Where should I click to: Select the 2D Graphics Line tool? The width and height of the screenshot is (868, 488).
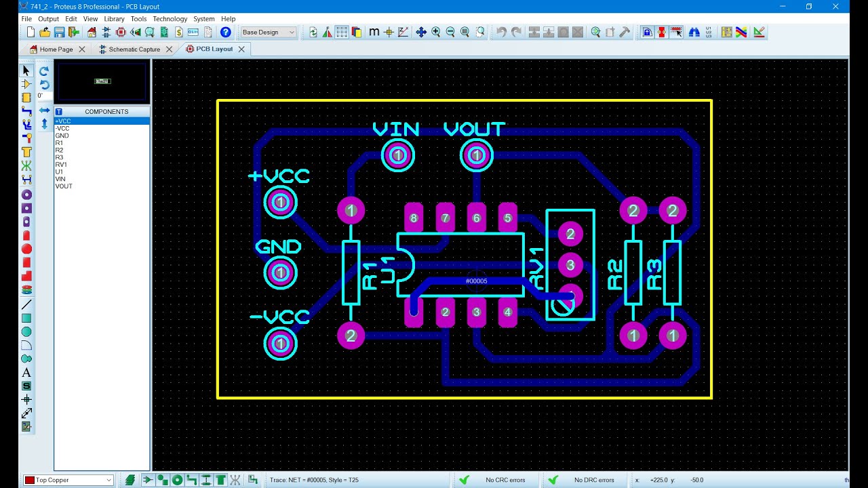[x=26, y=304]
